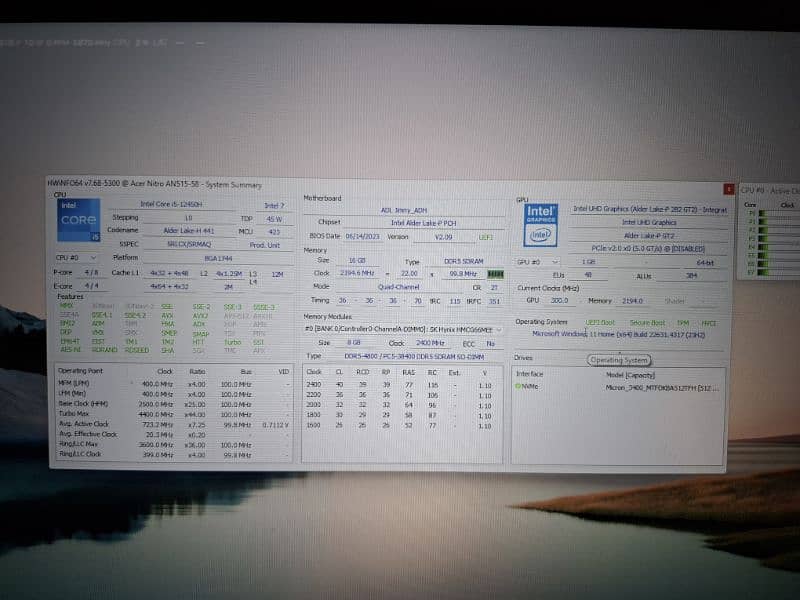Image resolution: width=800 pixels, height=600 pixels.
Task: Click the Intel Graphics logo
Action: pyautogui.click(x=541, y=225)
